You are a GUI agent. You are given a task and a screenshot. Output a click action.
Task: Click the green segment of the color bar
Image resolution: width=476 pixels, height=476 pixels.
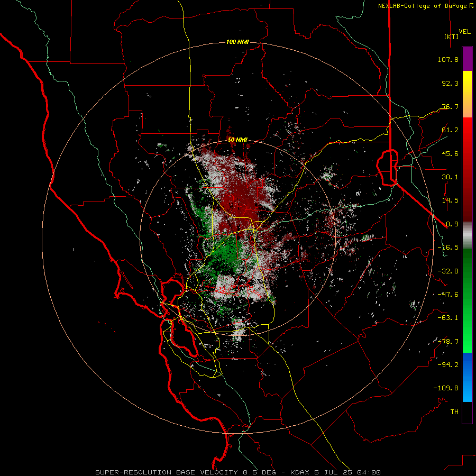click(467, 300)
